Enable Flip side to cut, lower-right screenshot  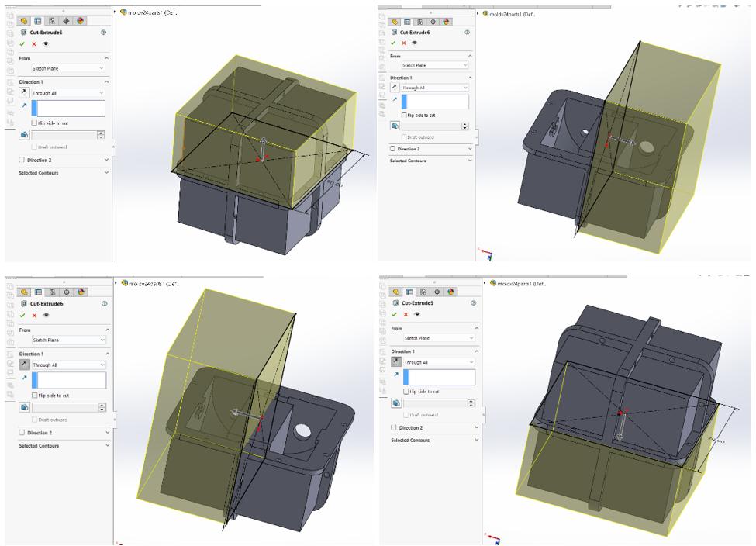click(406, 391)
